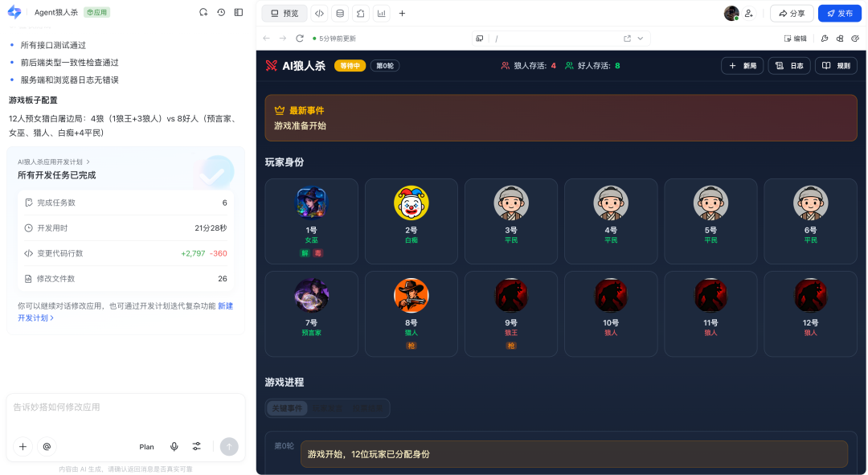The image size is (868, 475).
Task: Mention with the @ icon
Action: point(47,447)
